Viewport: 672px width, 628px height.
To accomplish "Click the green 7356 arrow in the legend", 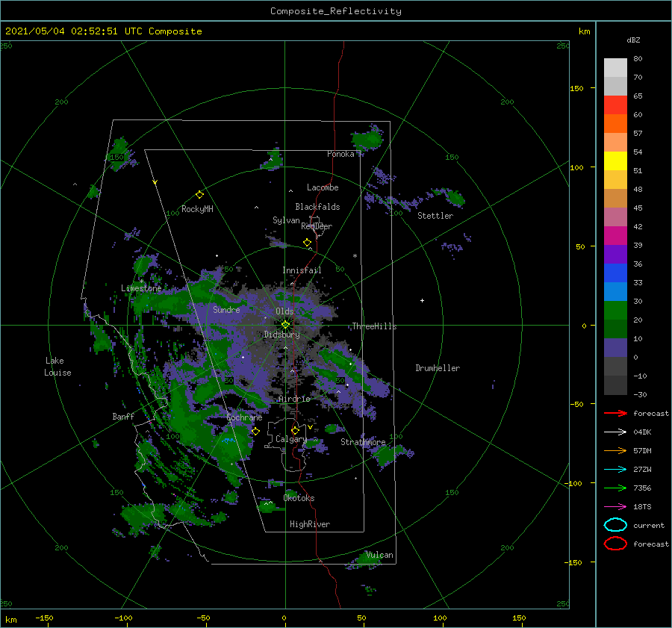I will tap(615, 488).
